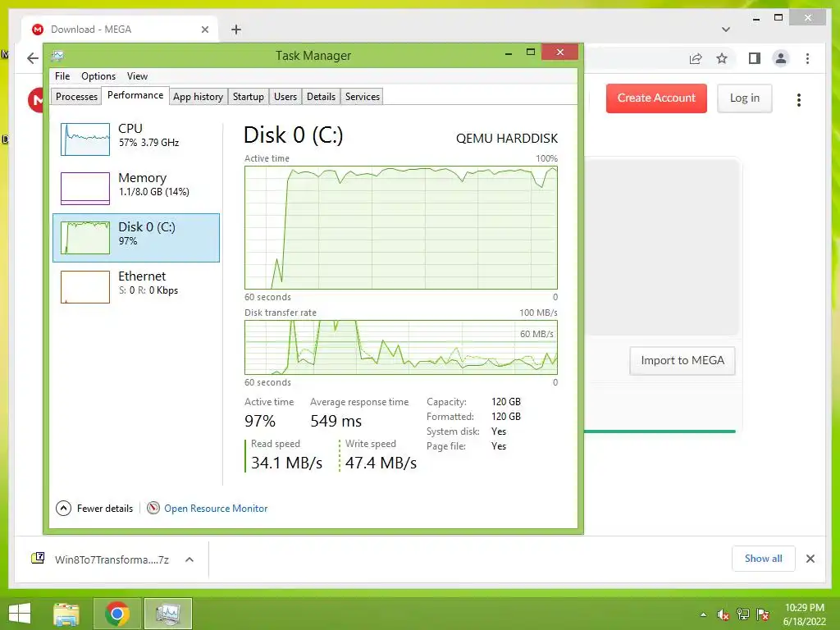Select the Performance tab

[x=135, y=95]
